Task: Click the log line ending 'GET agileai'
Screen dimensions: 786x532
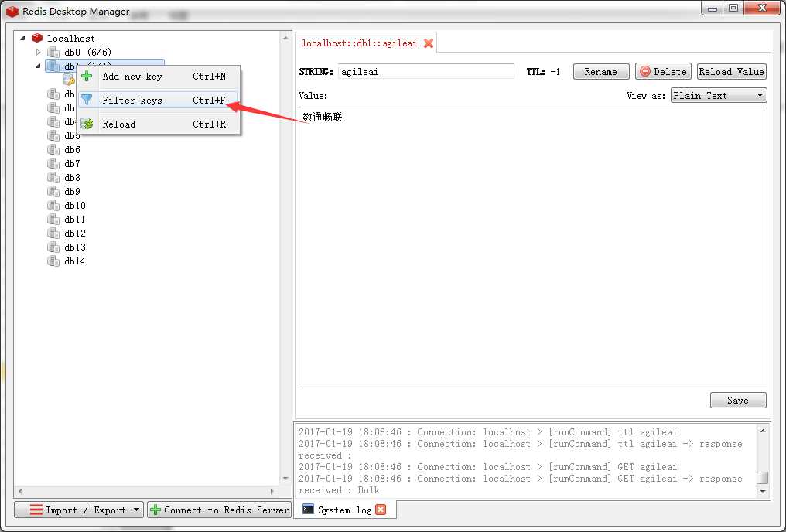Action: tap(487, 467)
